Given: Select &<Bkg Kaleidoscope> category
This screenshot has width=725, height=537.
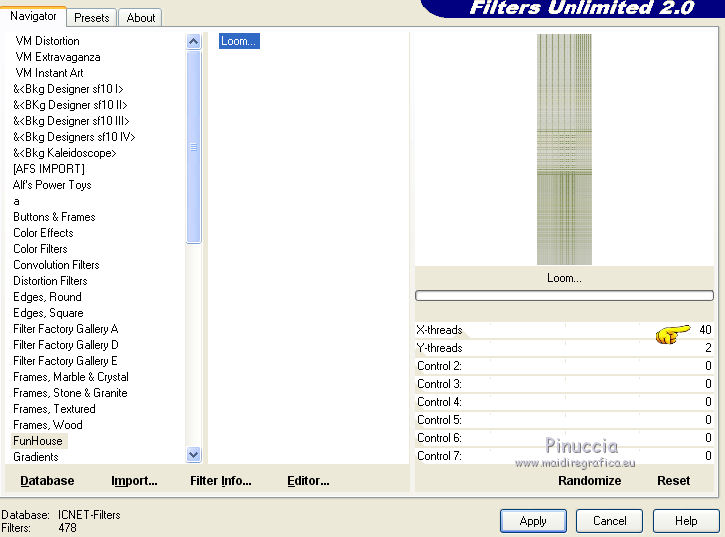Looking at the screenshot, I should click(x=65, y=153).
